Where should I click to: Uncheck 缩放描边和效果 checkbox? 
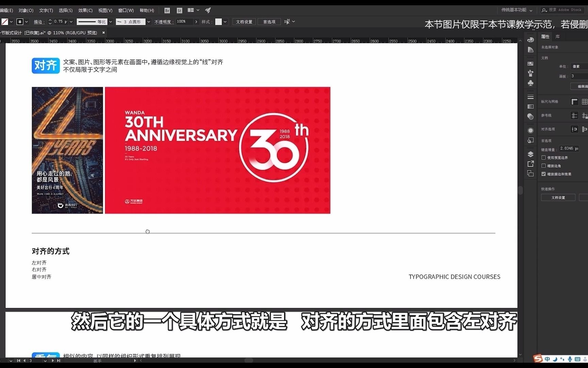[543, 174]
